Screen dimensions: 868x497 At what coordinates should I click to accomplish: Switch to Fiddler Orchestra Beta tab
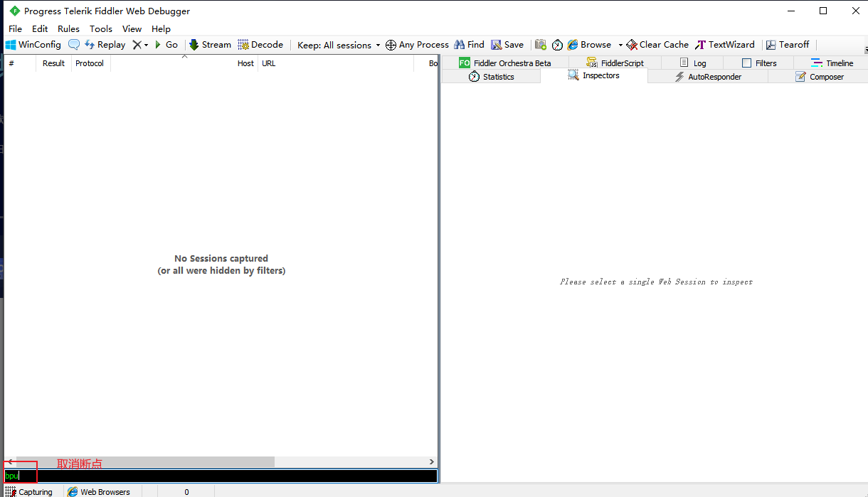pos(504,63)
